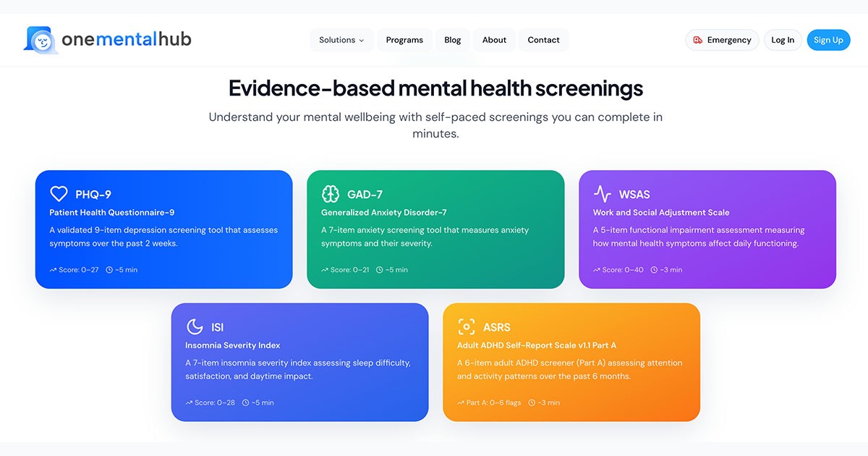Click the ASRS ADHD screener description

(570, 370)
